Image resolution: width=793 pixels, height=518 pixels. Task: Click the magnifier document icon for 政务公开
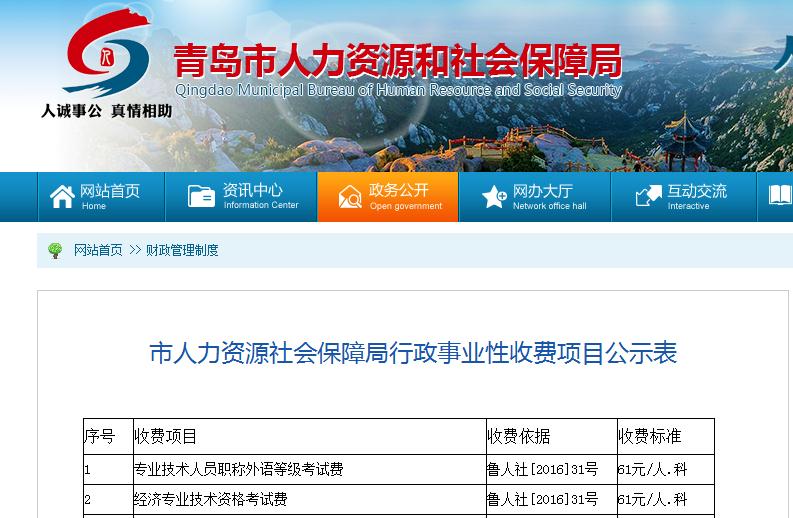[x=350, y=196]
